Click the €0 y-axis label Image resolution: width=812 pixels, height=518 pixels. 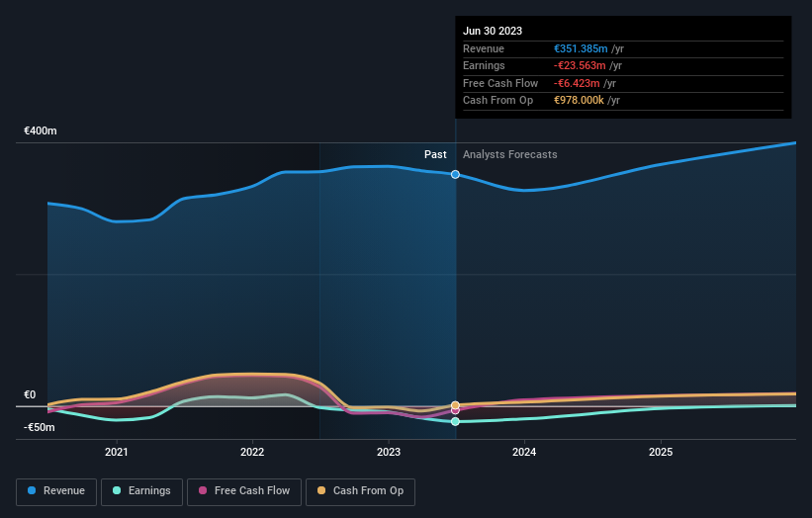click(x=30, y=394)
